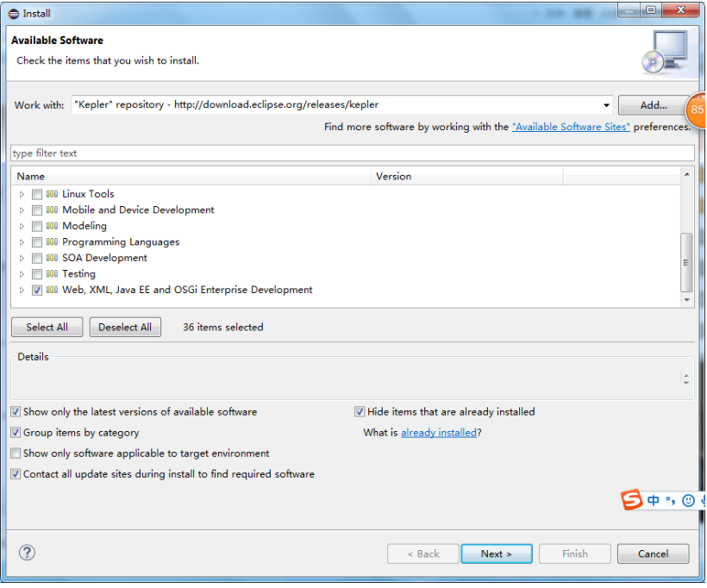
Task: Open the Available Software Sites link
Action: 571,127
